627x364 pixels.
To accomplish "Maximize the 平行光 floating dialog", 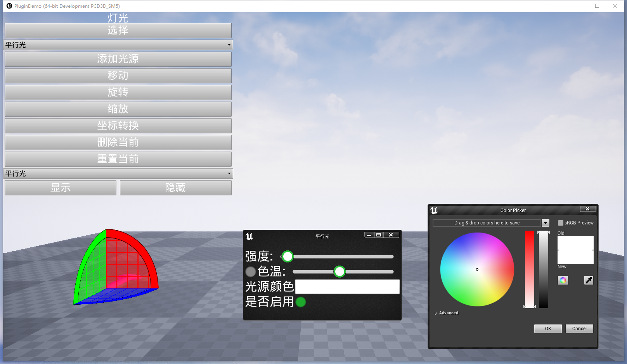I will click(x=379, y=235).
